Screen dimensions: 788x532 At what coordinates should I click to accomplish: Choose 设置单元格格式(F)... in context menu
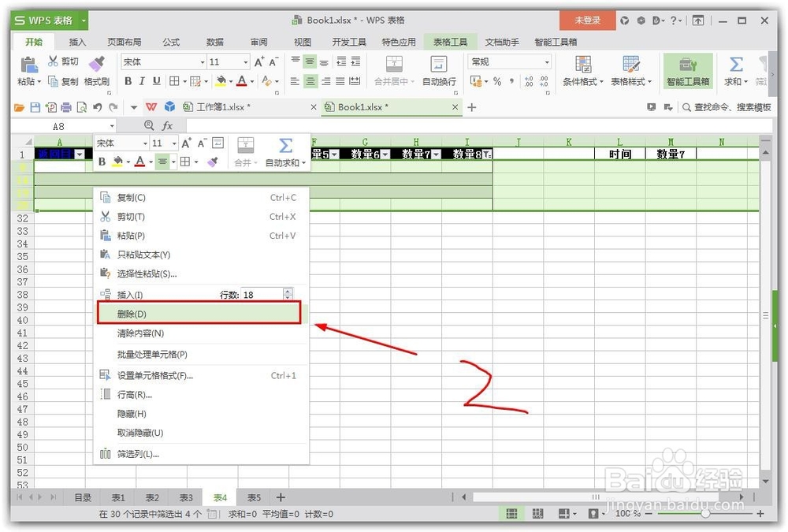click(201, 376)
